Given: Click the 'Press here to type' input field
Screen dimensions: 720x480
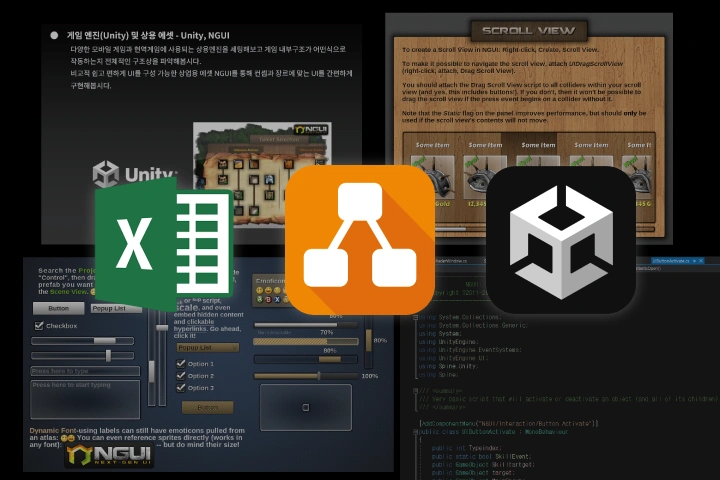Looking at the screenshot, I should (85, 371).
